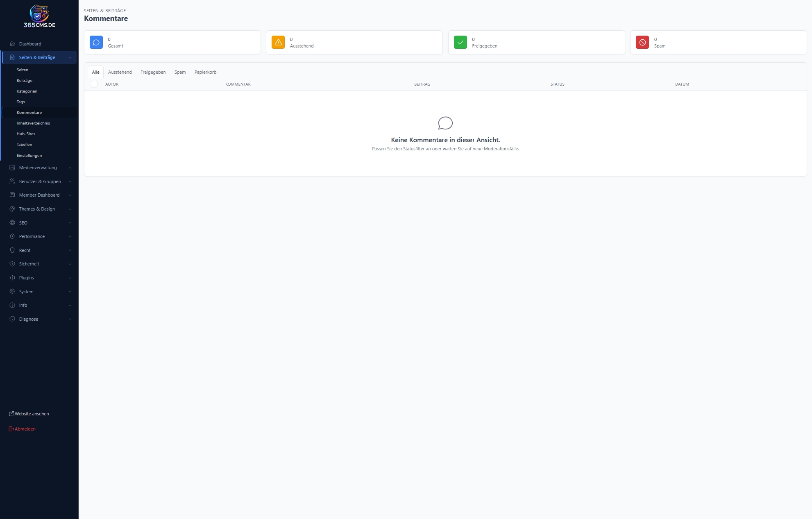
Task: Click the 365CMS.DE logo
Action: pyautogui.click(x=39, y=16)
